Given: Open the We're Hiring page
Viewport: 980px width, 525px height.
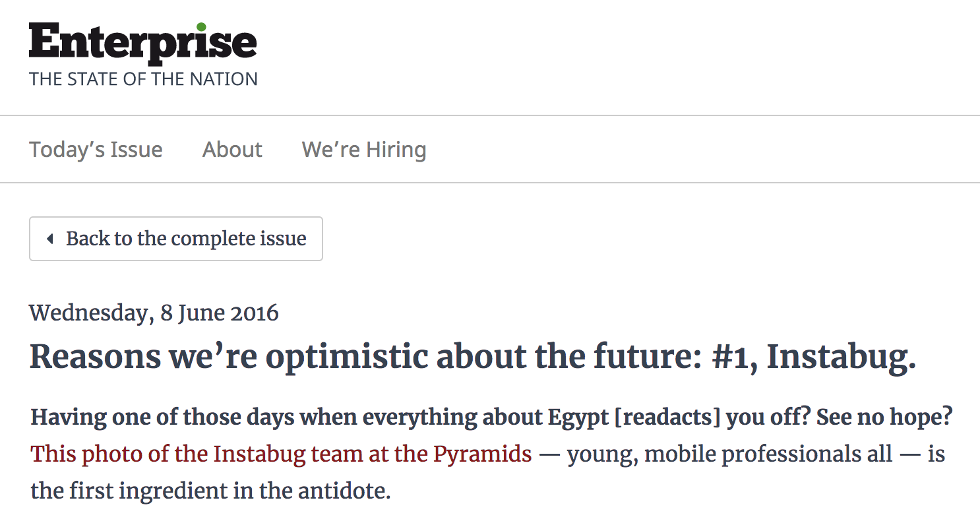Looking at the screenshot, I should 364,150.
